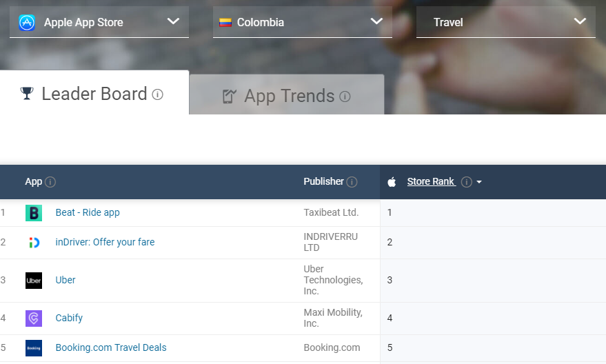Click the Beat app icon
Viewport: 606px width, 364px height.
(34, 213)
